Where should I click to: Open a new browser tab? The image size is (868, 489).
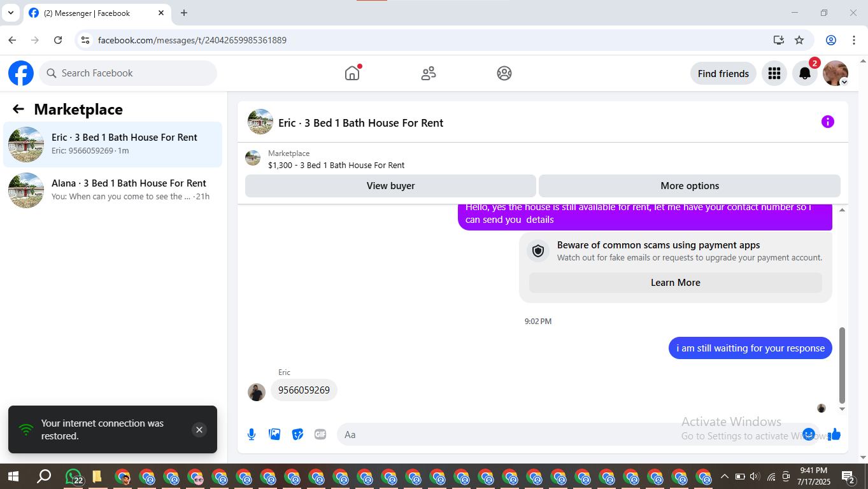(184, 13)
